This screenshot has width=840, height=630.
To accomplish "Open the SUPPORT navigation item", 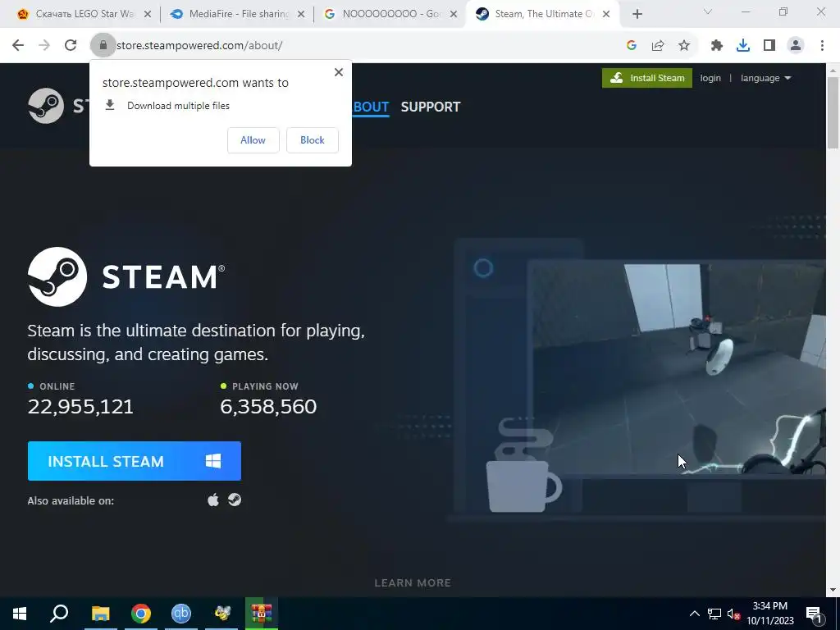I will [x=431, y=107].
